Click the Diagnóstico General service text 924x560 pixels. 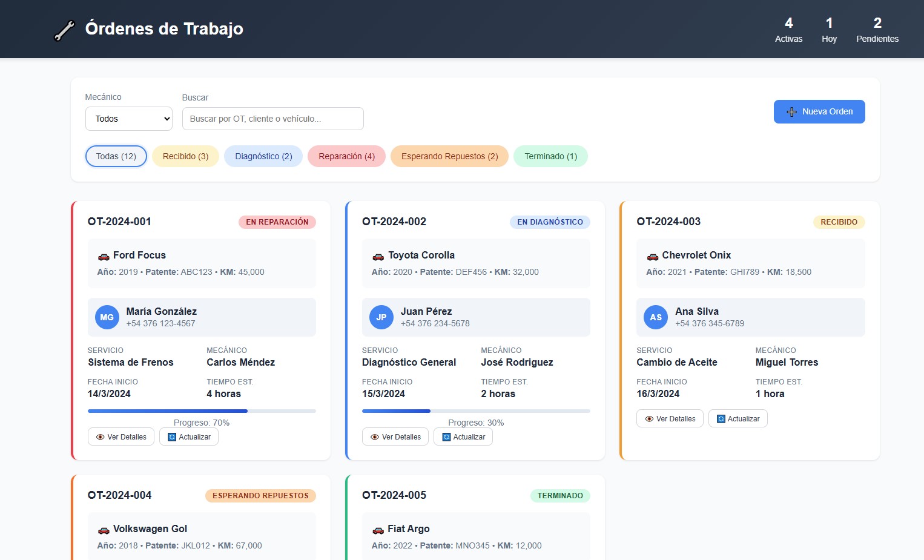coord(409,363)
